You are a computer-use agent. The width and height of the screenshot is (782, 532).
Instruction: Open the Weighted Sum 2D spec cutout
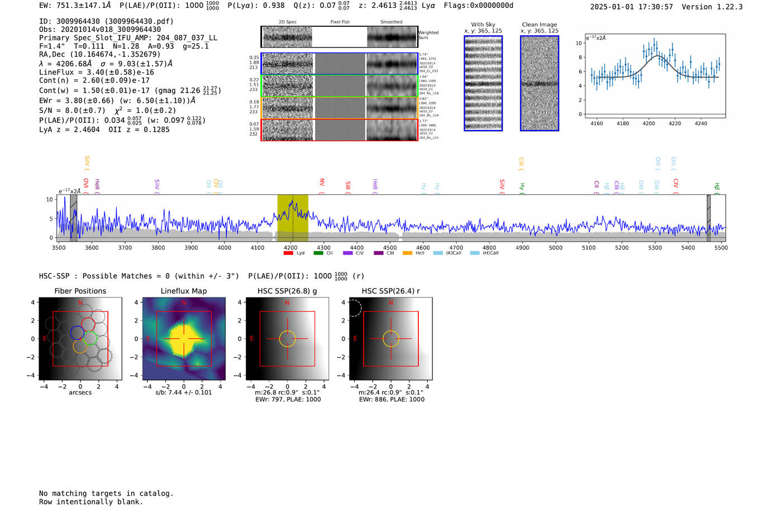coord(287,37)
